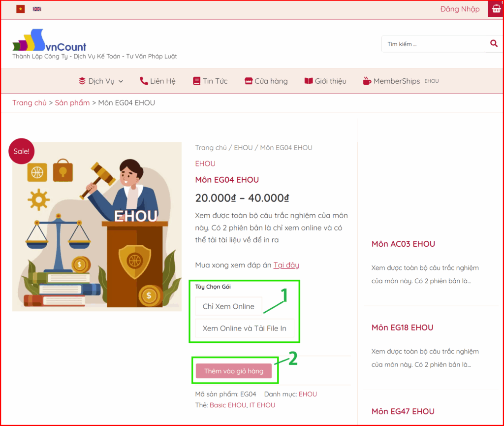Click the Mã sản phẩm: EG04 text

(225, 394)
